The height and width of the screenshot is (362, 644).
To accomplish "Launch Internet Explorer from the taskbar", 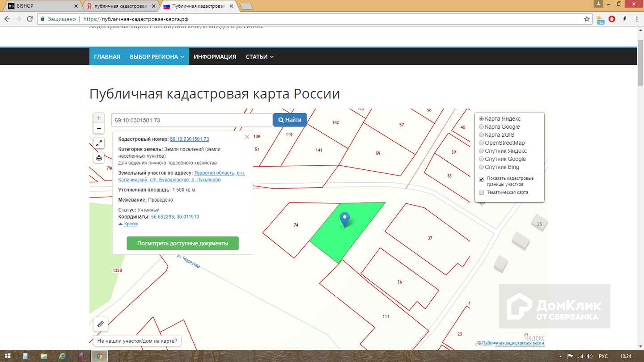I will [63, 356].
